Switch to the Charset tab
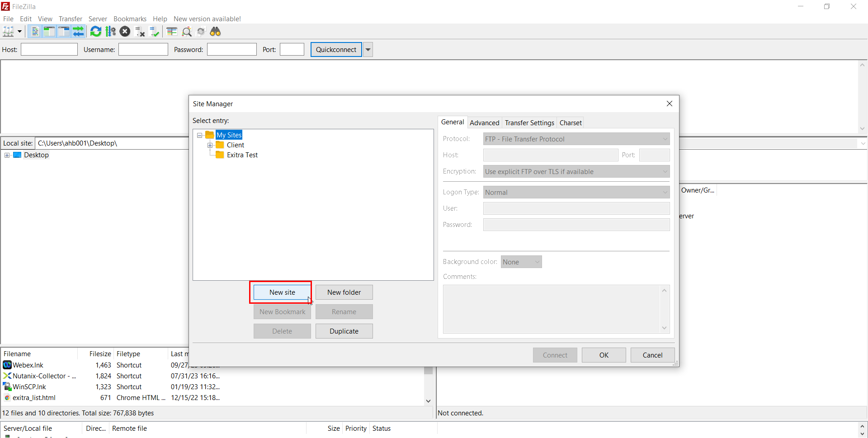This screenshot has height=438, width=868. pyautogui.click(x=571, y=123)
